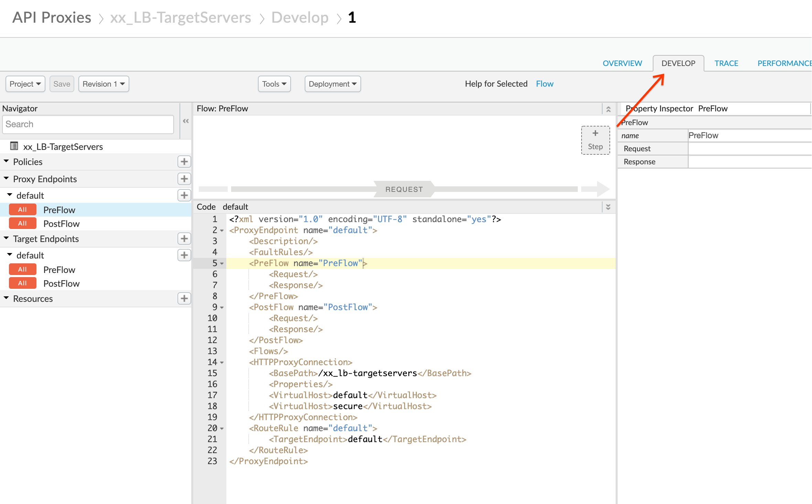Open xx_LB-TargetServers proxy document icon

pos(14,146)
